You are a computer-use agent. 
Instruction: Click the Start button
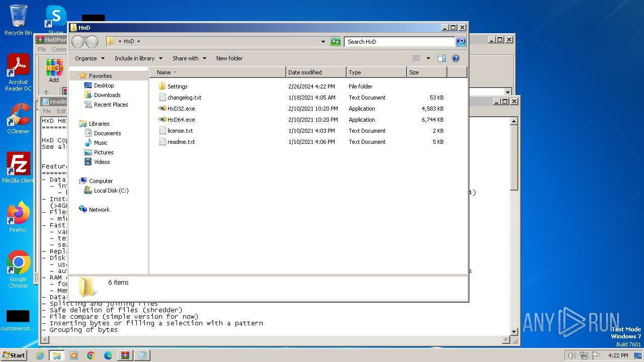pos(14,355)
